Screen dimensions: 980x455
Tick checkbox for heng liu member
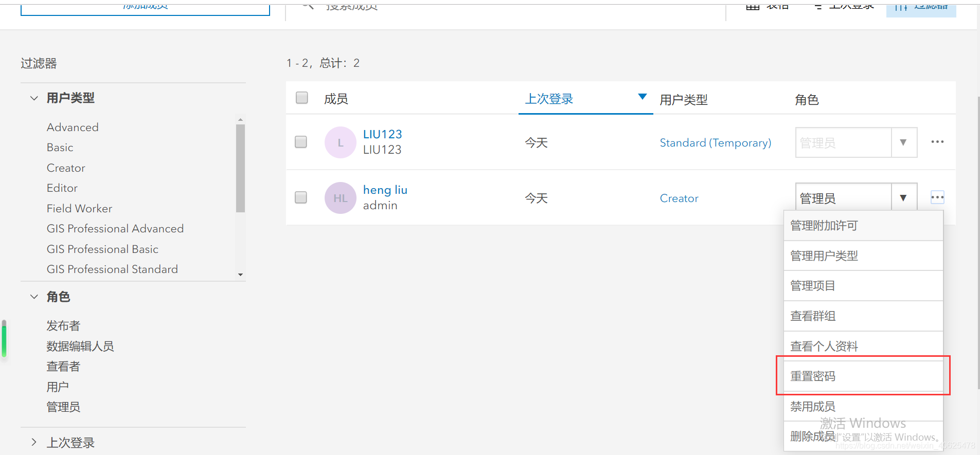pyautogui.click(x=301, y=197)
